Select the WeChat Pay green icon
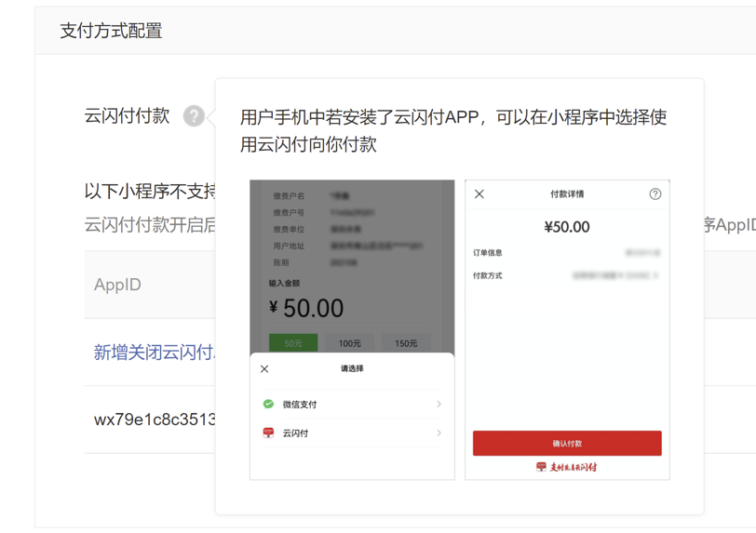 pos(268,404)
